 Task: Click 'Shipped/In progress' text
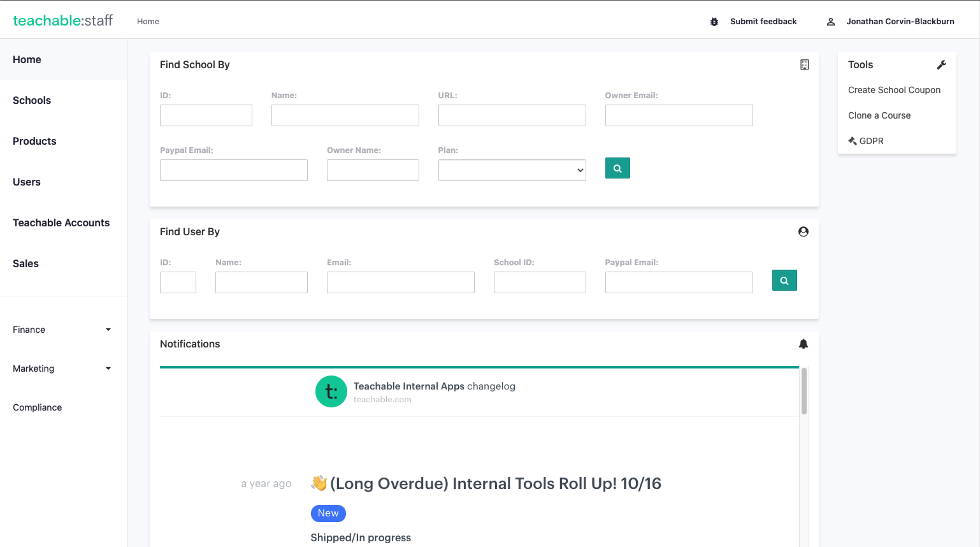pyautogui.click(x=361, y=537)
